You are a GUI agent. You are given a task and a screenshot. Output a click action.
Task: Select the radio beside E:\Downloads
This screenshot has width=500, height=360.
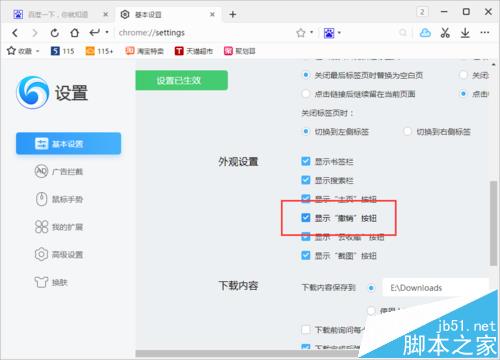pos(371,288)
